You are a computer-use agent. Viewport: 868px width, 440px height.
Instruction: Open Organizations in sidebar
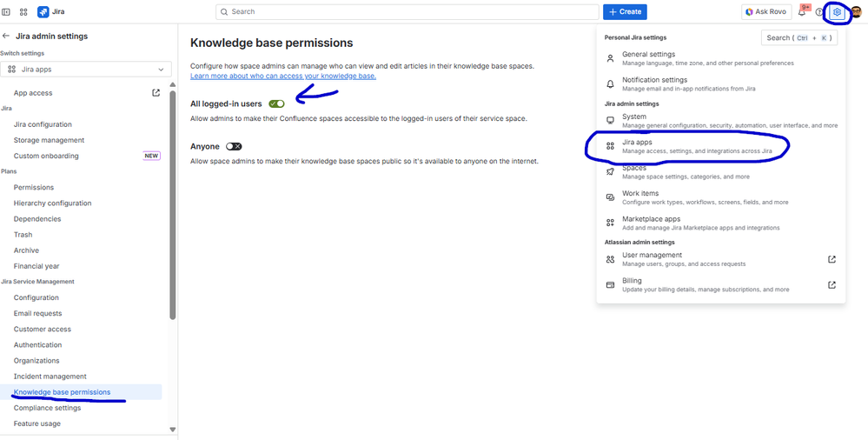36,360
